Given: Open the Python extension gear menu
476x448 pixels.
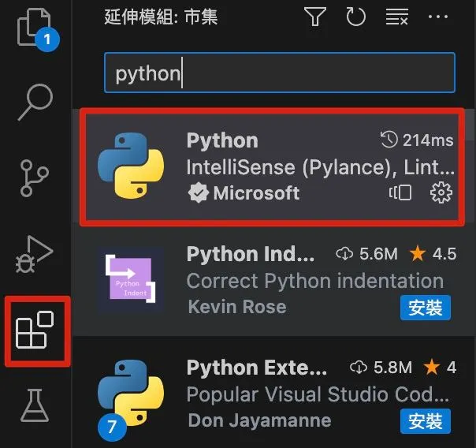Looking at the screenshot, I should [441, 192].
